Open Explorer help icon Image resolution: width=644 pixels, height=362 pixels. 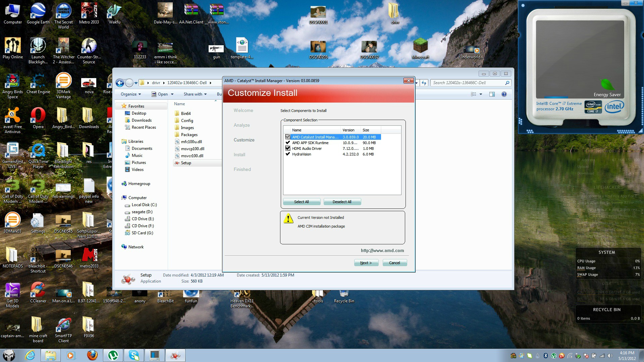[x=504, y=94]
